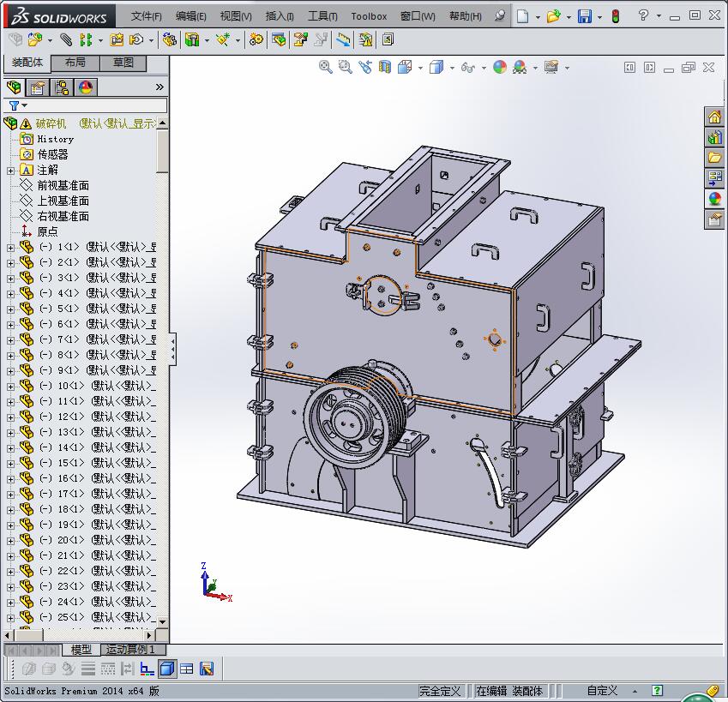
Task: Expand the 注解 annotations folder
Action: coord(10,171)
